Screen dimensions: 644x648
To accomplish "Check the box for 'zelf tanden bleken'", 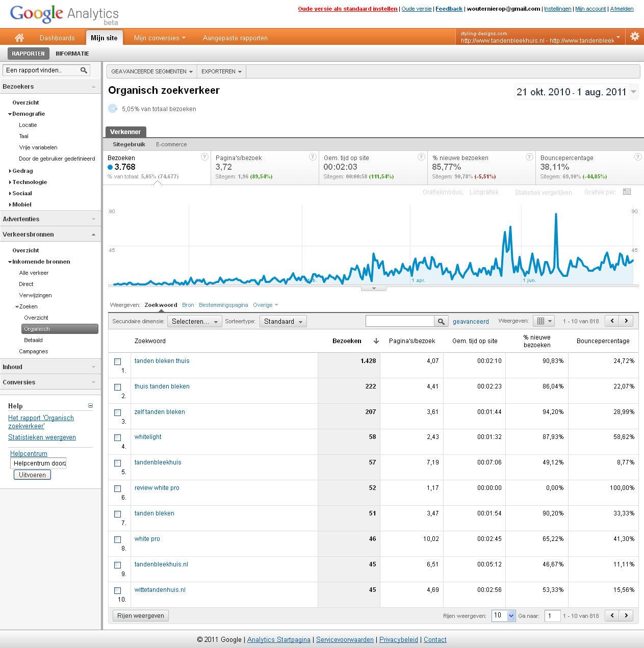I will (118, 412).
